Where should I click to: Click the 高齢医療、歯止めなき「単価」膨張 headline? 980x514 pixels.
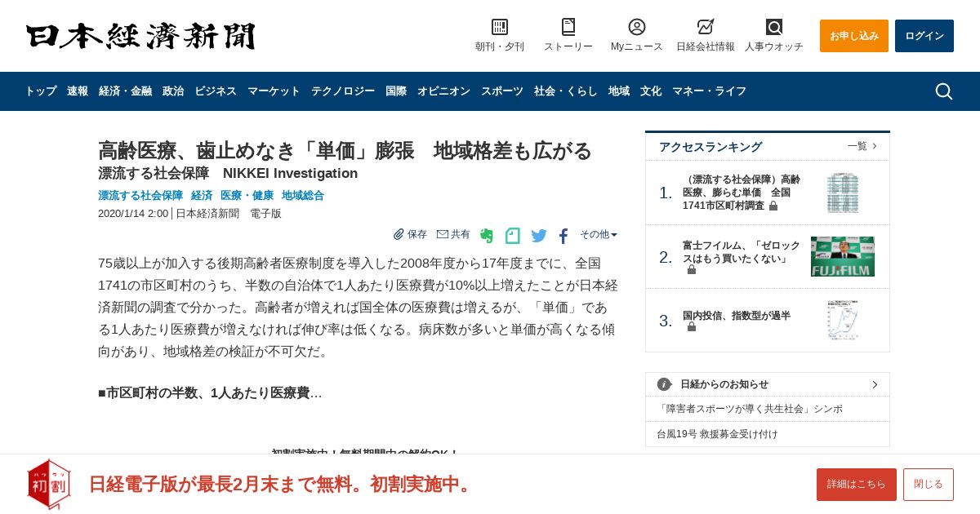tap(345, 151)
